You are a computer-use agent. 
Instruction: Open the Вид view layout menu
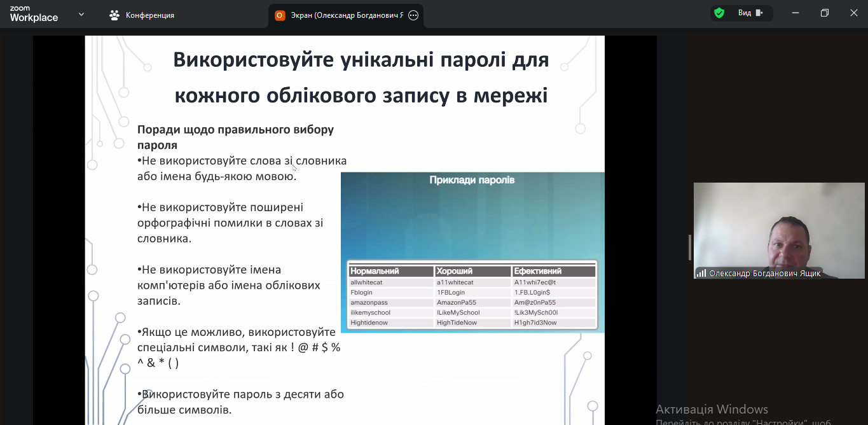point(745,13)
